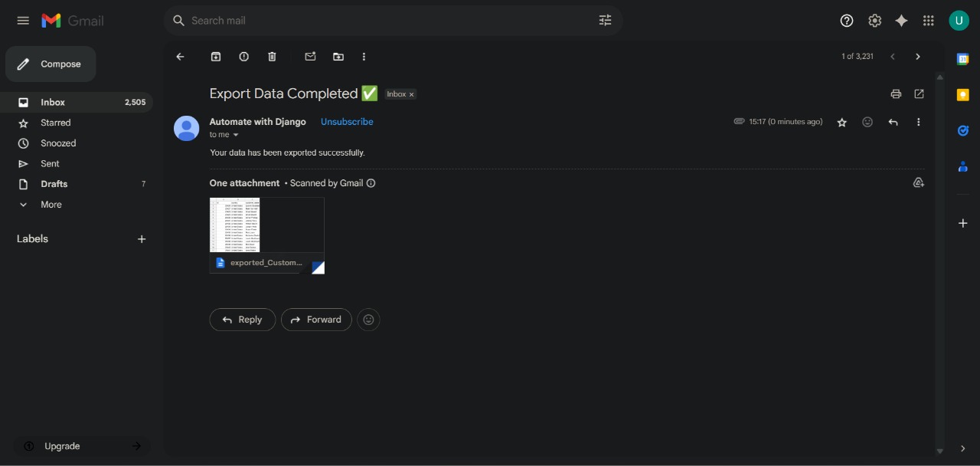Click the search magnifier icon
The width and height of the screenshot is (980, 466).
pos(179,21)
